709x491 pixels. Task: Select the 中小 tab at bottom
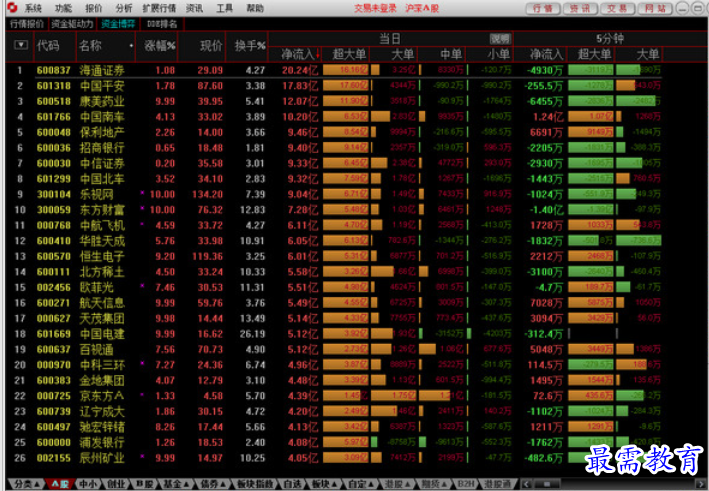coord(87,484)
